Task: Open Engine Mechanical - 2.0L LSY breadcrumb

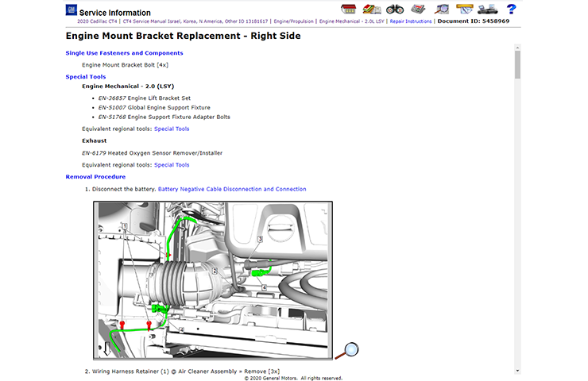Action: (352, 21)
